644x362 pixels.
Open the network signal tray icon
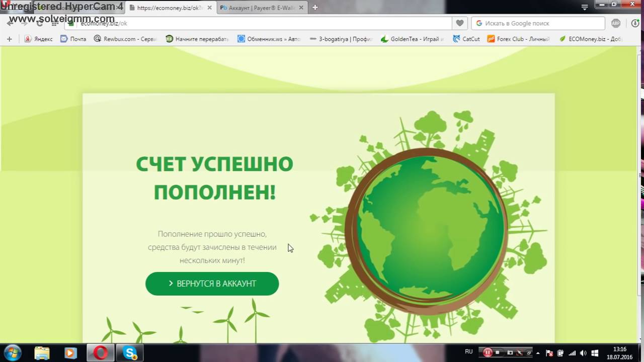[572, 353]
